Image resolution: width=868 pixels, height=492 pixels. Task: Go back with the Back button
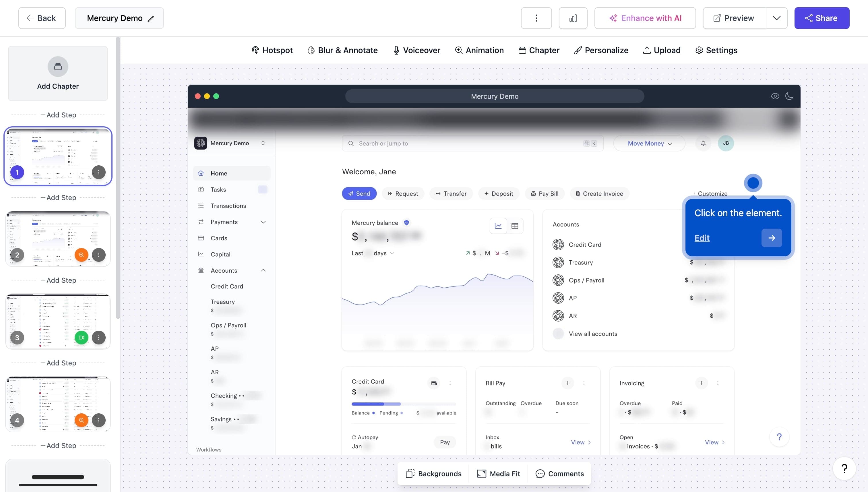click(x=42, y=18)
